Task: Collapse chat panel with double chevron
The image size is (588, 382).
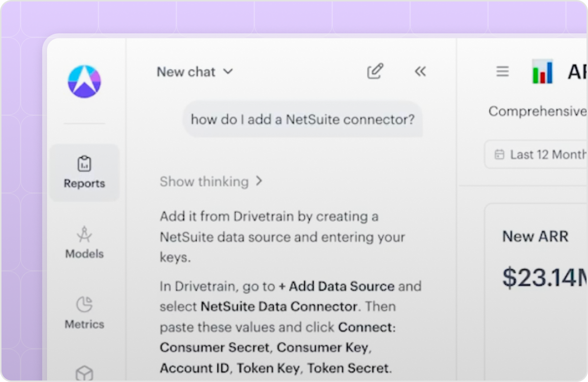Action: 420,72
